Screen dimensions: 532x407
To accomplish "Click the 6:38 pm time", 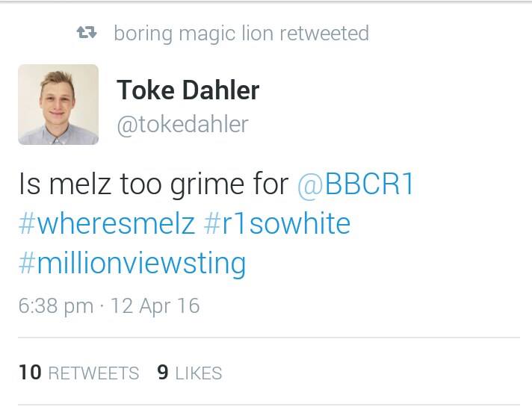I will [56, 306].
